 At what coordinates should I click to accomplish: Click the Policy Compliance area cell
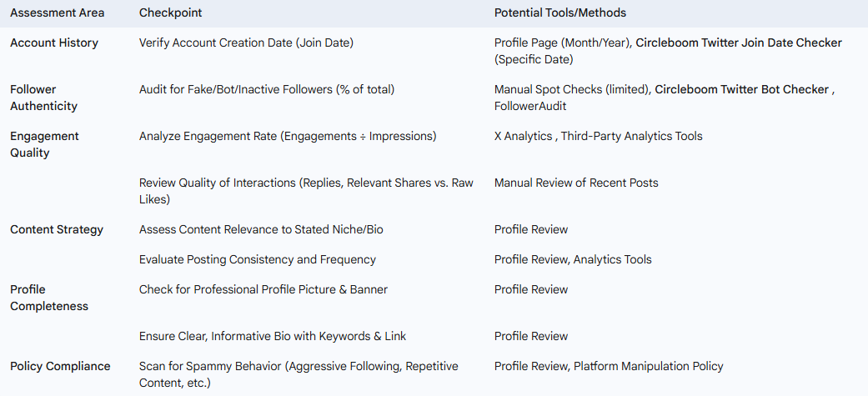coord(60,366)
